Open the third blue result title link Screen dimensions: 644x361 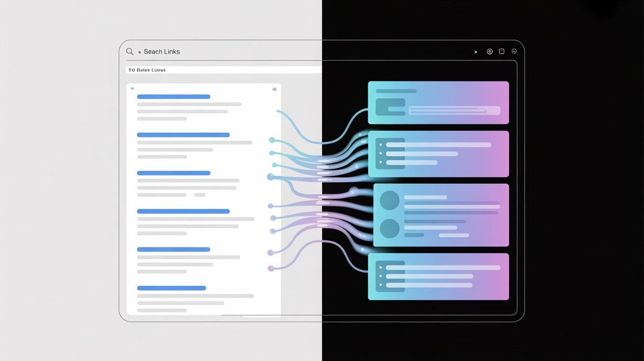click(x=173, y=173)
